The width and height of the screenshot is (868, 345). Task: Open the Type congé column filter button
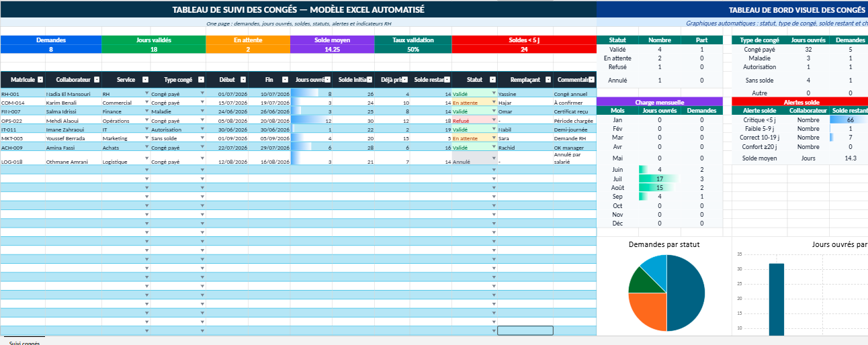[200, 79]
